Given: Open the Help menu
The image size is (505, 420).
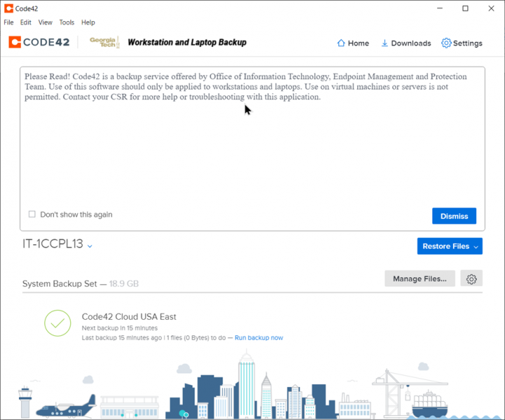Looking at the screenshot, I should coord(88,22).
